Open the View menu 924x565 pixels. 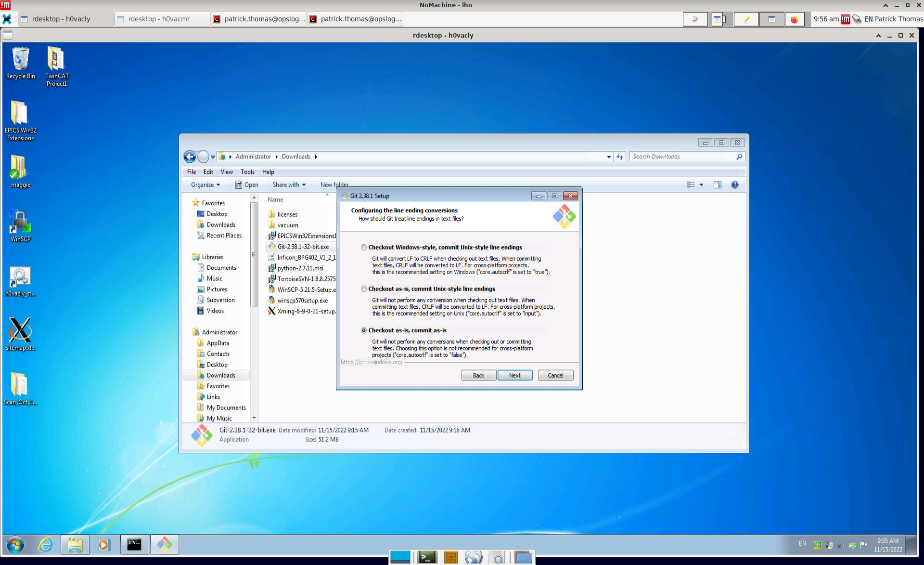tap(227, 172)
